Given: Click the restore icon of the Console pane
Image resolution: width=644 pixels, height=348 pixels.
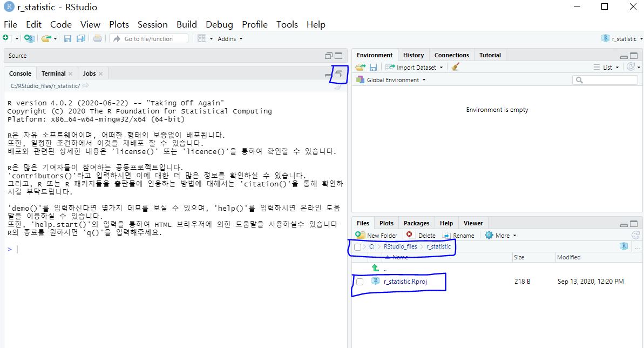Looking at the screenshot, I should (338, 74).
